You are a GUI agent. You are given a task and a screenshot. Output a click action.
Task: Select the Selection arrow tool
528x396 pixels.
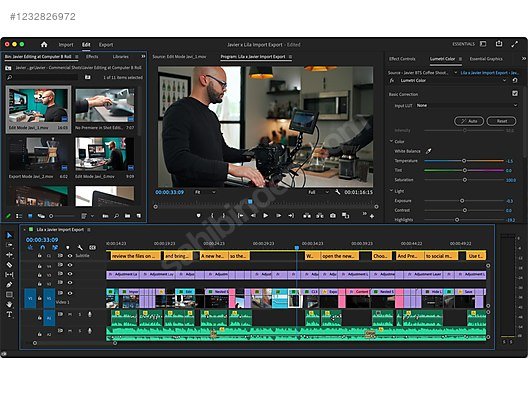(x=9, y=235)
